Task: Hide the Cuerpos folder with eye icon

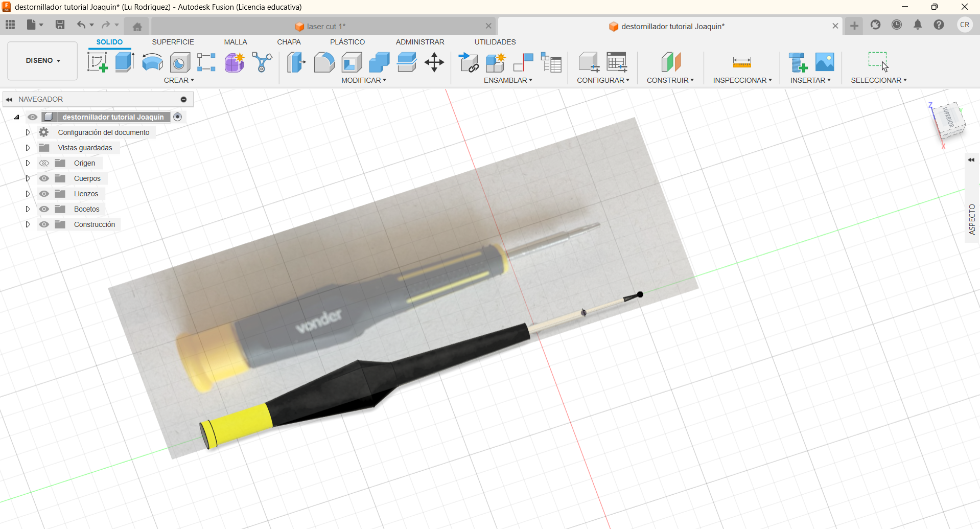Action: (x=44, y=178)
